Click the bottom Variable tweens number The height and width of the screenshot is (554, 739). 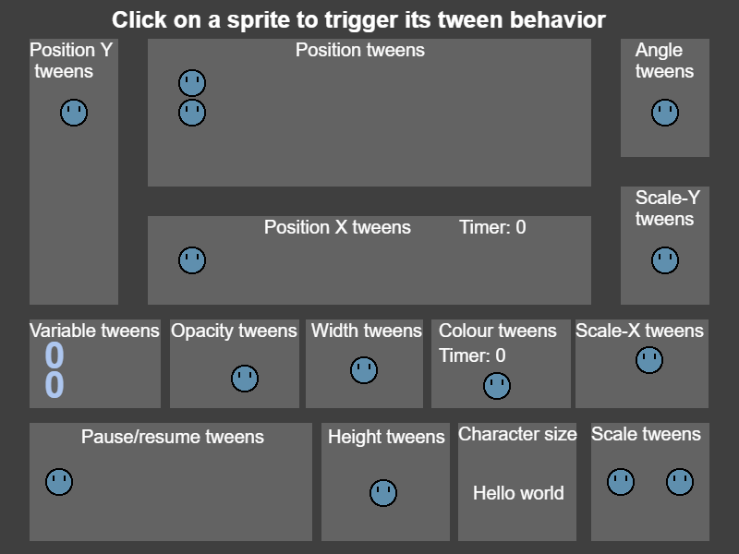54,385
